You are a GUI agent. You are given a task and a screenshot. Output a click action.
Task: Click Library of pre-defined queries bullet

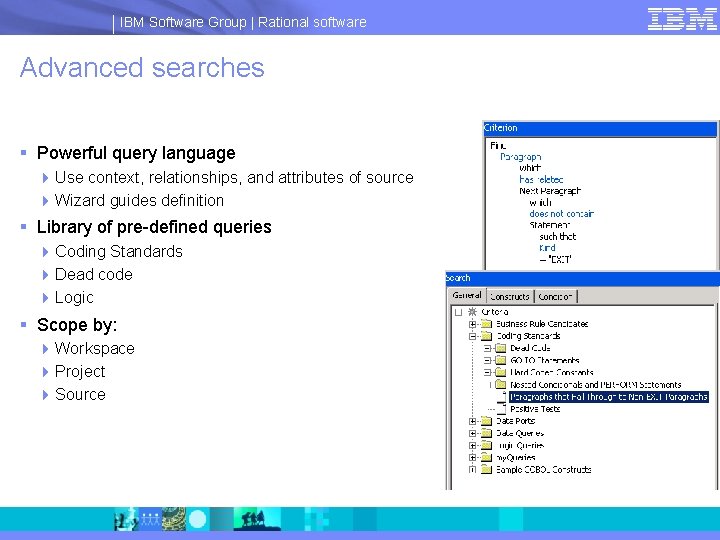pyautogui.click(x=154, y=227)
